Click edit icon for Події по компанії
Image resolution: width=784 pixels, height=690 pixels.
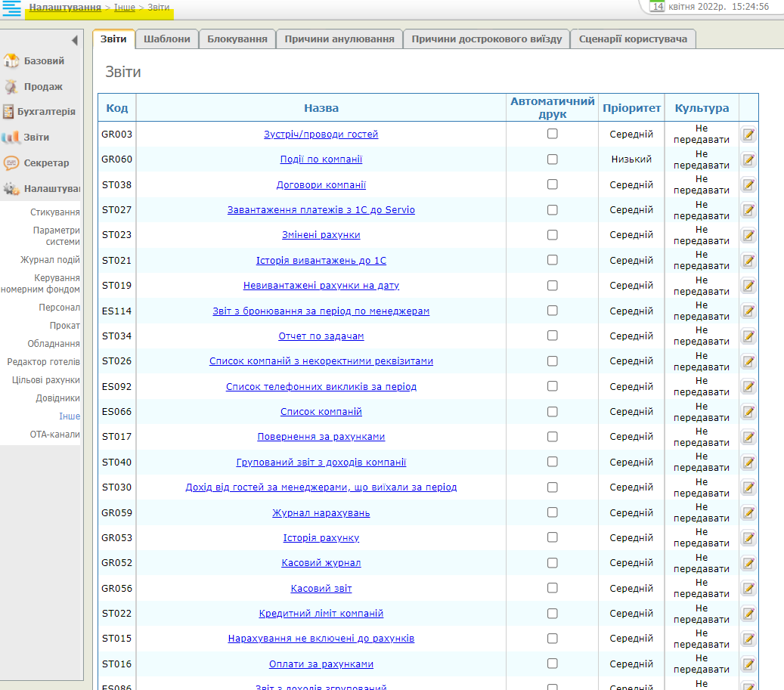pyautogui.click(x=748, y=159)
